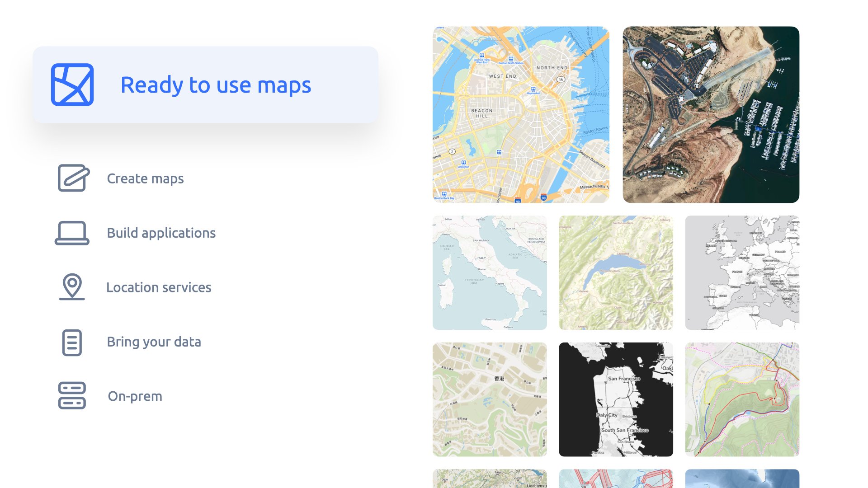Select the Lake Geneva terrain map thumbnail
This screenshot has height=488, width=868.
pyautogui.click(x=616, y=272)
